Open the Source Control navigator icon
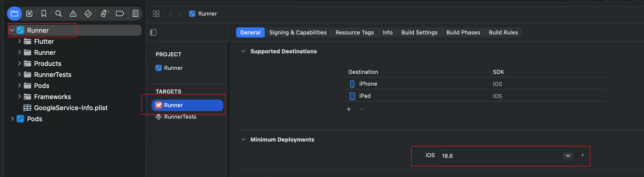This screenshot has height=177, width=644. click(x=29, y=14)
